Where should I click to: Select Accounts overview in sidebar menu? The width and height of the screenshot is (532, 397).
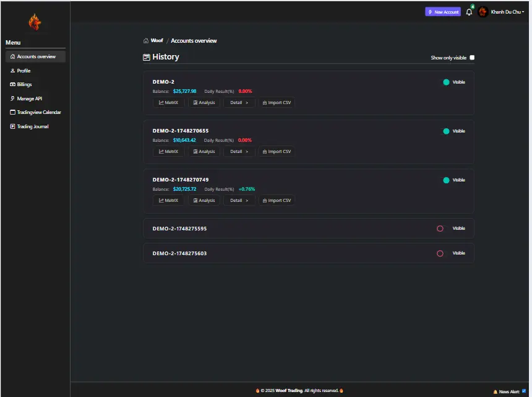pos(36,56)
